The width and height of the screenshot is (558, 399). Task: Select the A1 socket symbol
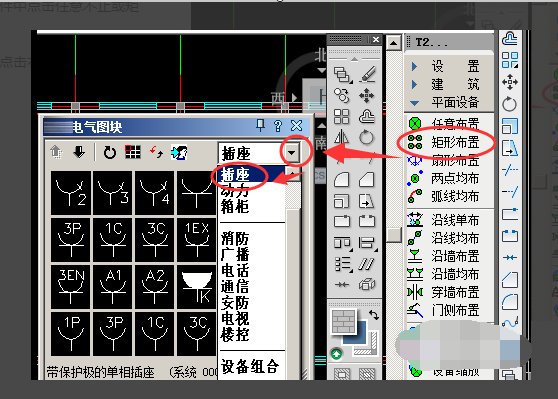click(x=113, y=287)
